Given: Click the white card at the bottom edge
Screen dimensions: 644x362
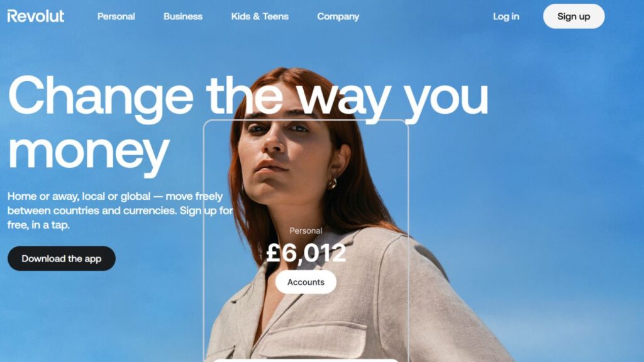Looking at the screenshot, I should point(306,360).
